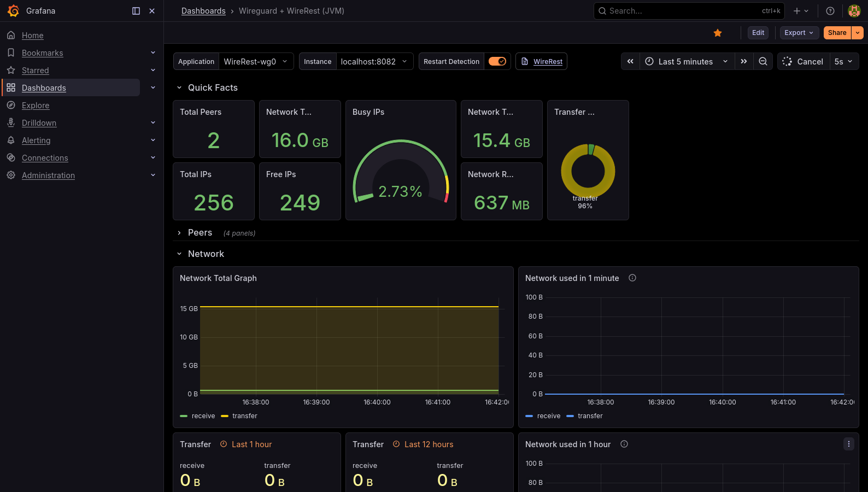Open Alerting in the sidebar menu
The height and width of the screenshot is (492, 868).
pyautogui.click(x=36, y=140)
